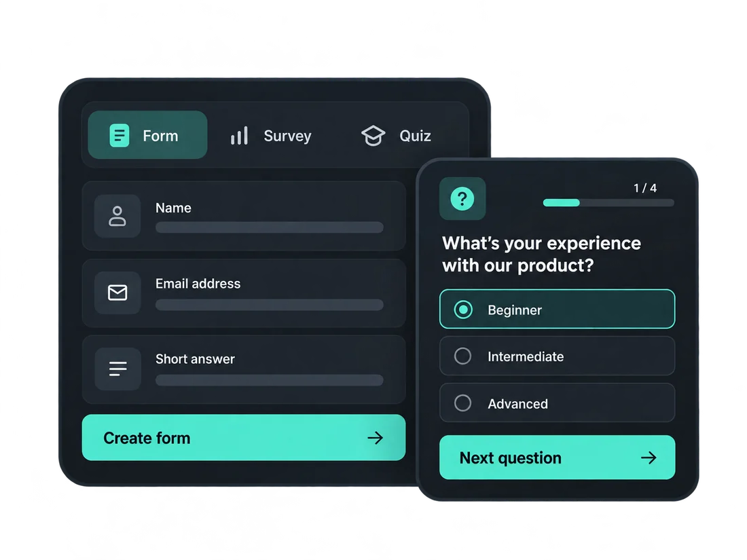Click the quiz progress bar
This screenshot has height=560, width=747.
(x=608, y=203)
